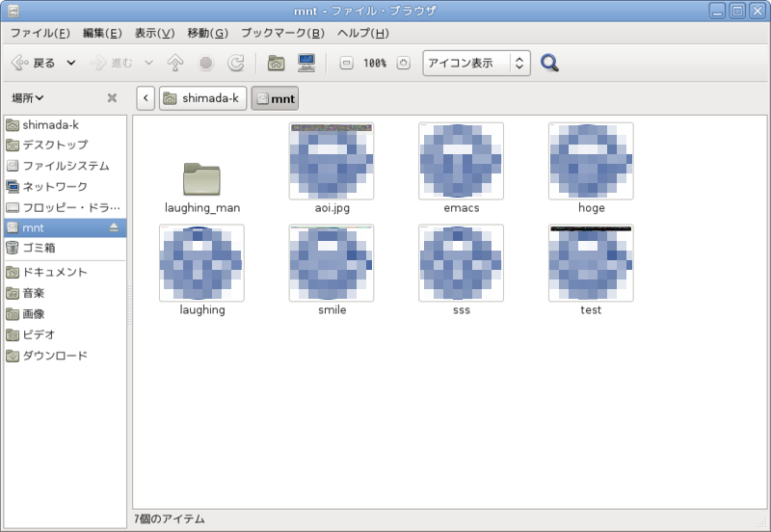The width and height of the screenshot is (771, 532).
Task: Open 画像 bookmark in the sidebar
Action: (x=65, y=313)
